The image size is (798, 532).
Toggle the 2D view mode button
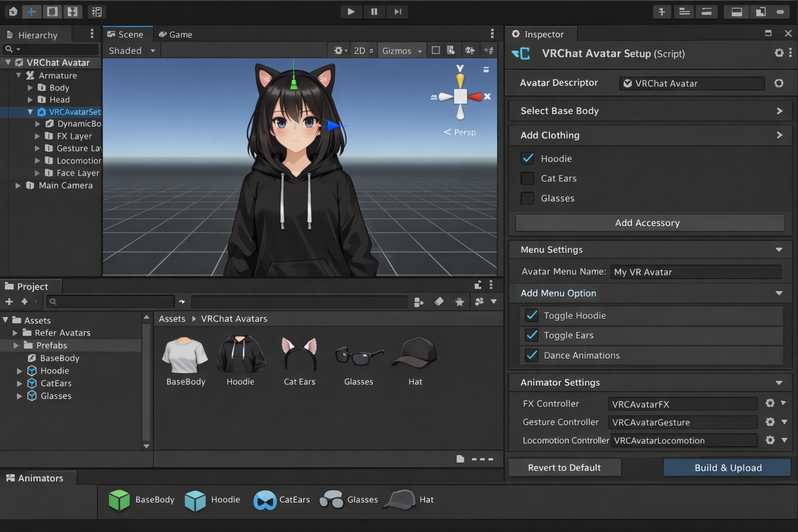click(360, 50)
